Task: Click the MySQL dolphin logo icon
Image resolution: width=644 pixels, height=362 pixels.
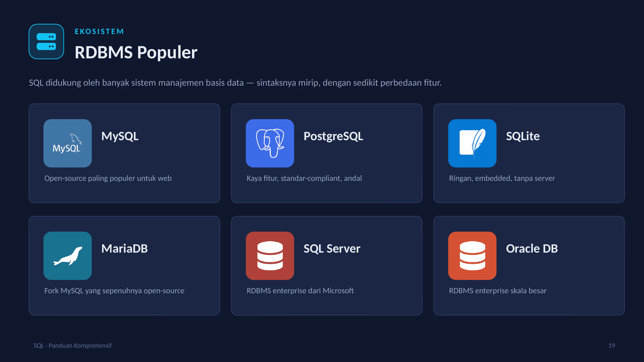Action: point(68,143)
